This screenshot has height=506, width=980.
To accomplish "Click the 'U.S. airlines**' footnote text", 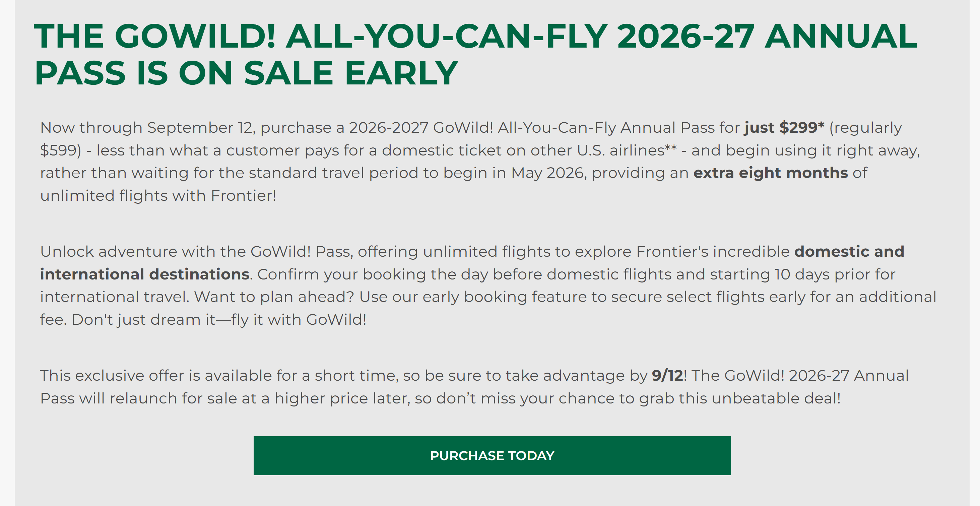I will [x=627, y=150].
